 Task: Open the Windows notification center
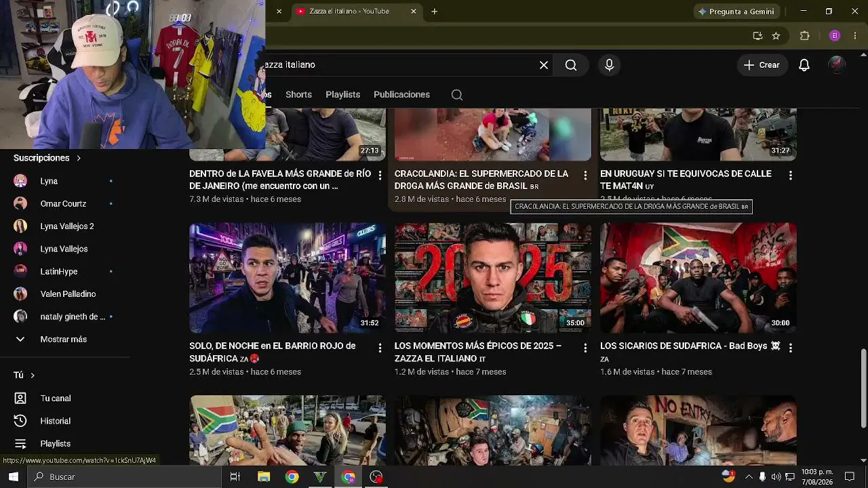(x=849, y=477)
